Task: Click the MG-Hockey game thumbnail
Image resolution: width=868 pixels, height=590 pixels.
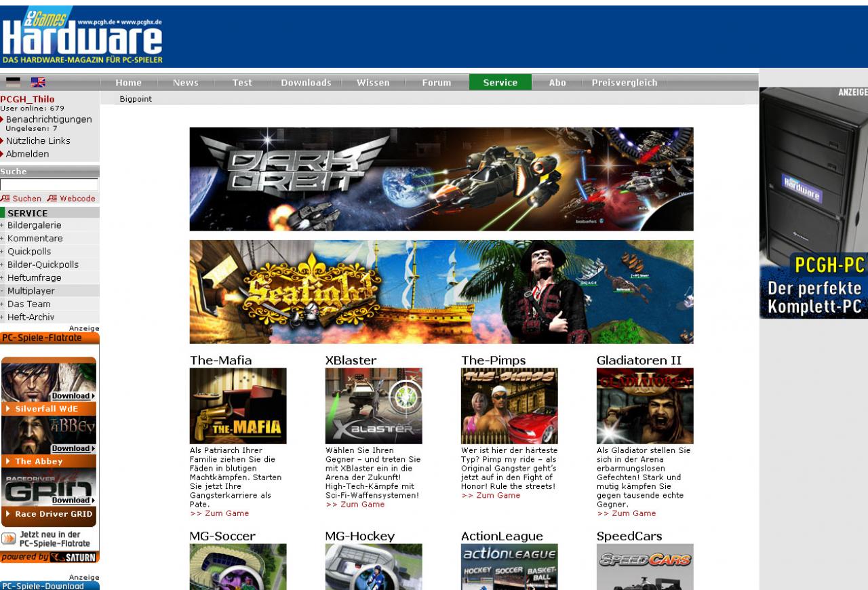Action: point(374,567)
